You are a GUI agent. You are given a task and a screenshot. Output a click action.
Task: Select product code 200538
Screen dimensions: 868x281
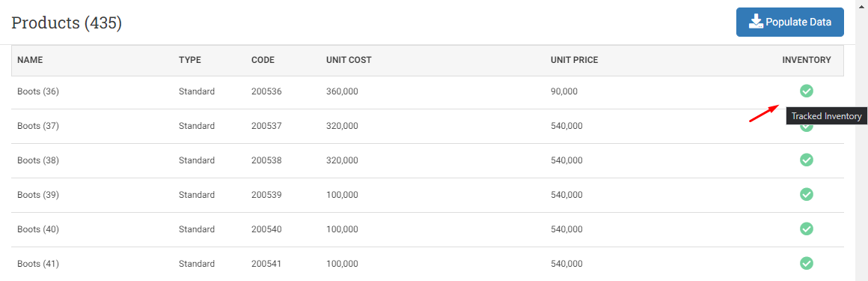point(267,160)
